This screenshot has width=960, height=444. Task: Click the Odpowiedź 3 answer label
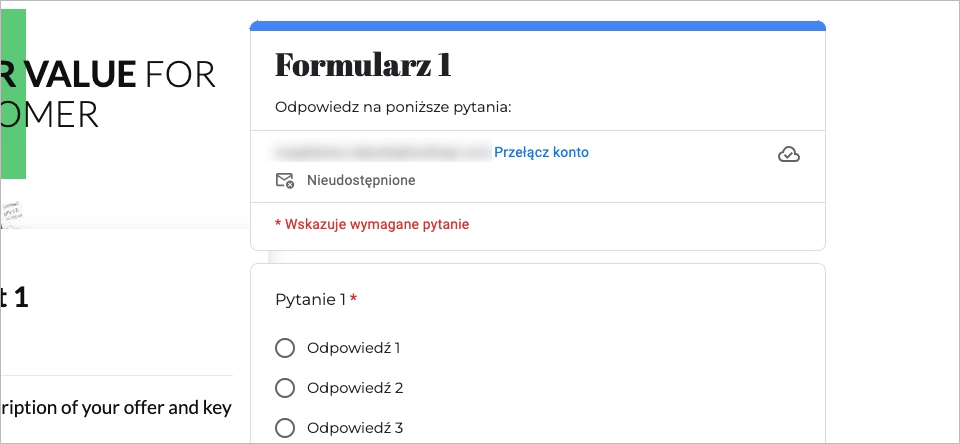tap(354, 428)
